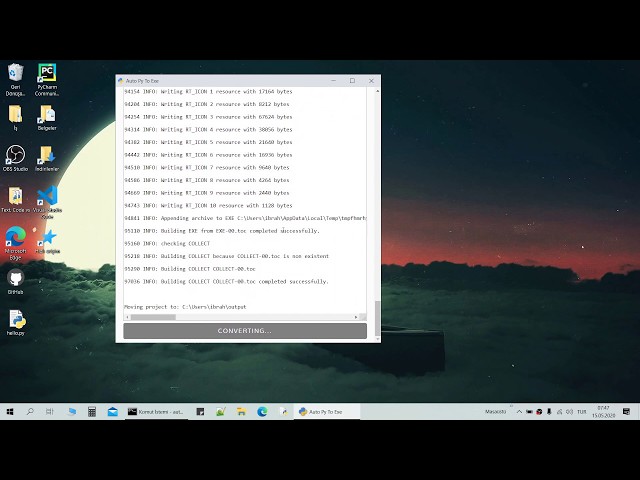Maximize the Auto Py To Exe window
The height and width of the screenshot is (480, 640).
[x=352, y=80]
